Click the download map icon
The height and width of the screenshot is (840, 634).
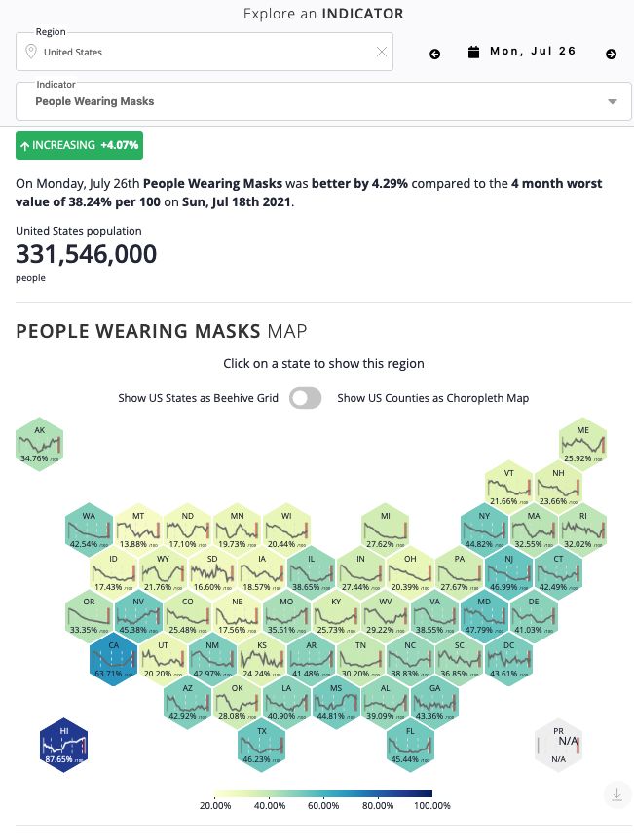(616, 795)
